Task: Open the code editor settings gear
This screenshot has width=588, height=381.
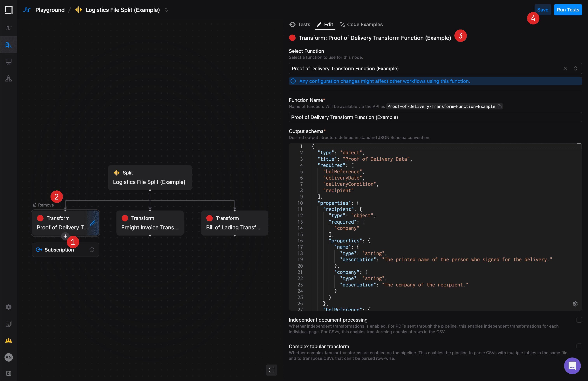Action: 575,304
